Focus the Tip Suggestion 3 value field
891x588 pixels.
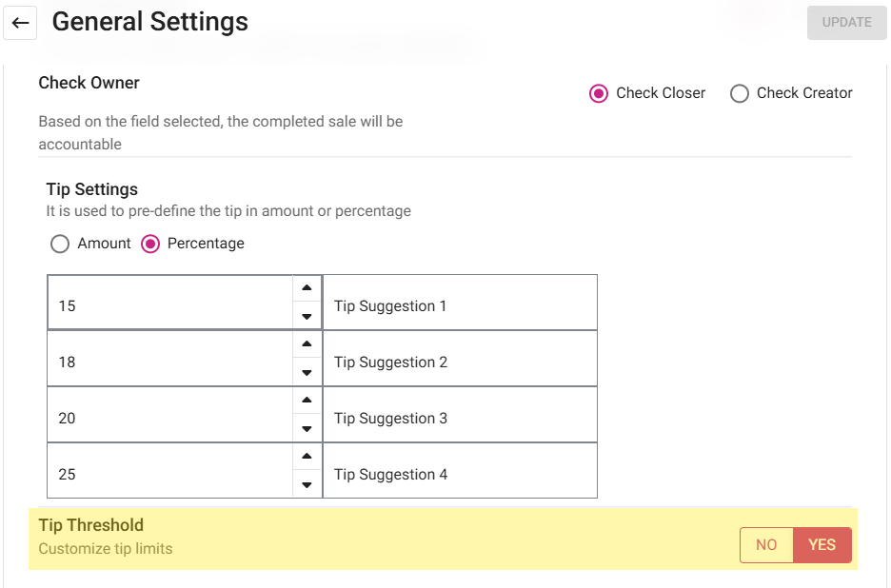169,419
